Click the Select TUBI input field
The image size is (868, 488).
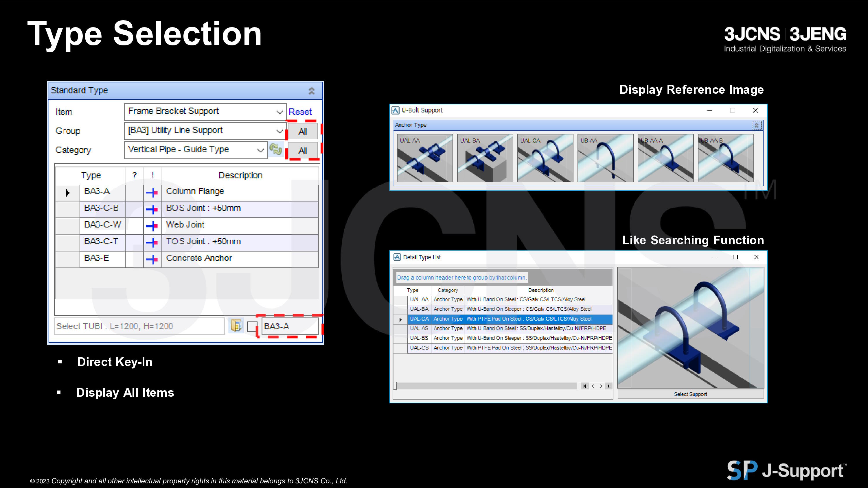tap(139, 326)
